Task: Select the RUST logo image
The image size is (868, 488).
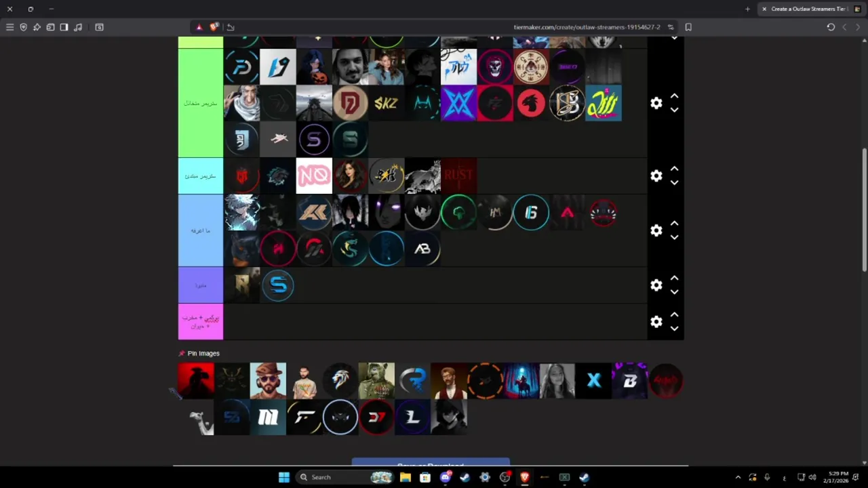Action: coord(458,176)
